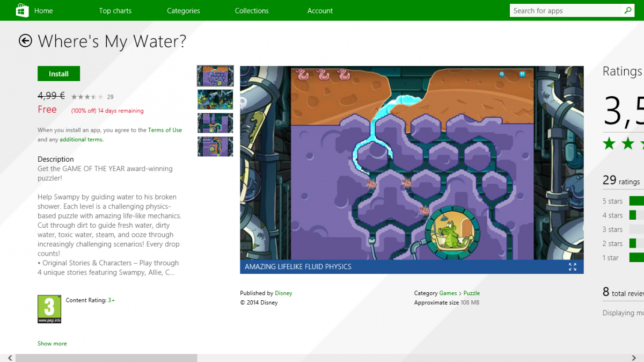Click the scrollbar right arrow
Image resolution: width=644 pixels, height=362 pixels.
[634, 358]
